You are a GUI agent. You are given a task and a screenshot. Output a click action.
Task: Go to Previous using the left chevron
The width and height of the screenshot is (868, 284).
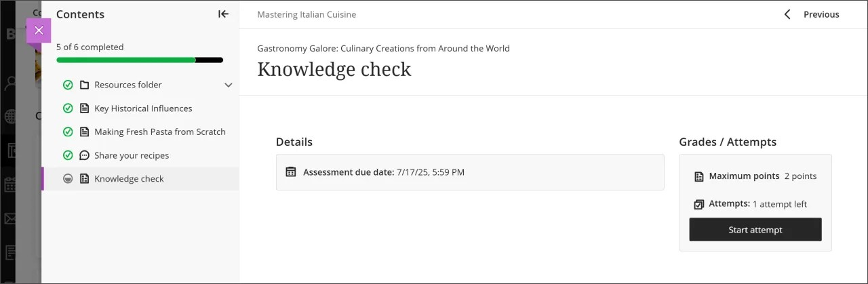click(787, 14)
